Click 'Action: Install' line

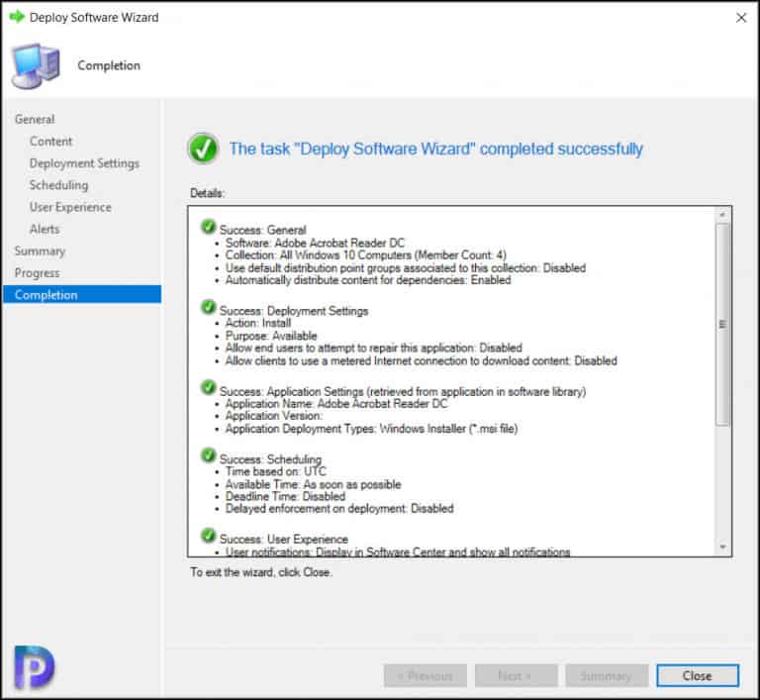[258, 323]
